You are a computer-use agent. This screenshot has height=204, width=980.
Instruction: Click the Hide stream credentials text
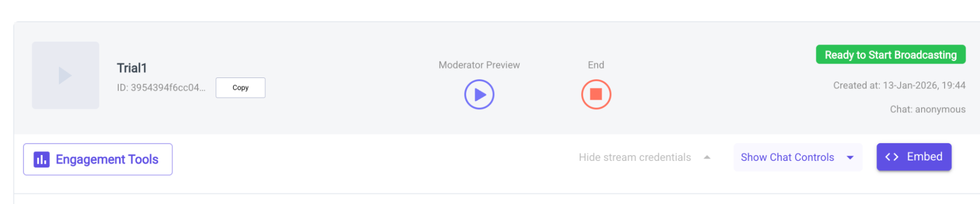pyautogui.click(x=634, y=157)
